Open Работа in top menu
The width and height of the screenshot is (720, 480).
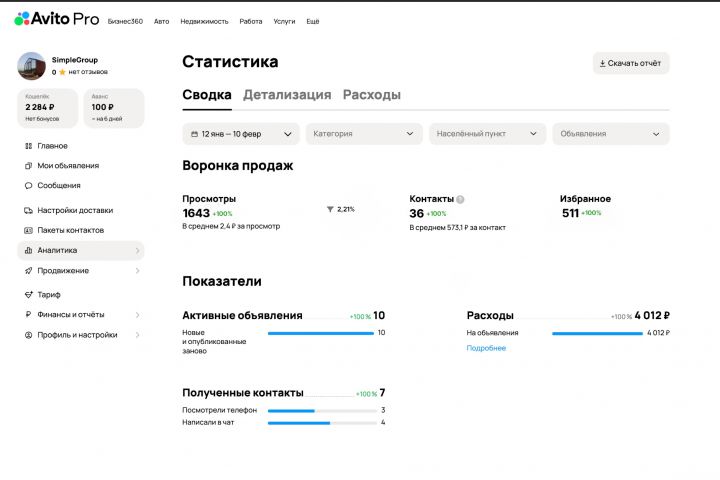251,21
